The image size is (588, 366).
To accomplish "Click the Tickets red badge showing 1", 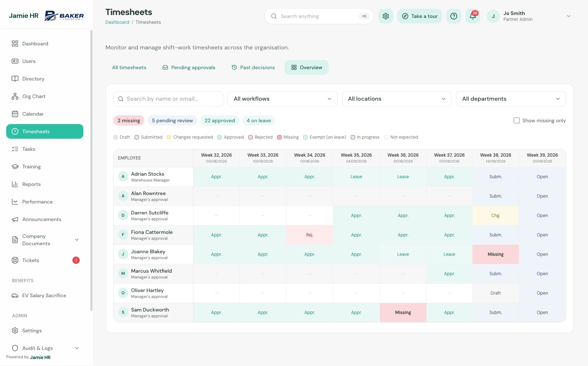I will (76, 260).
